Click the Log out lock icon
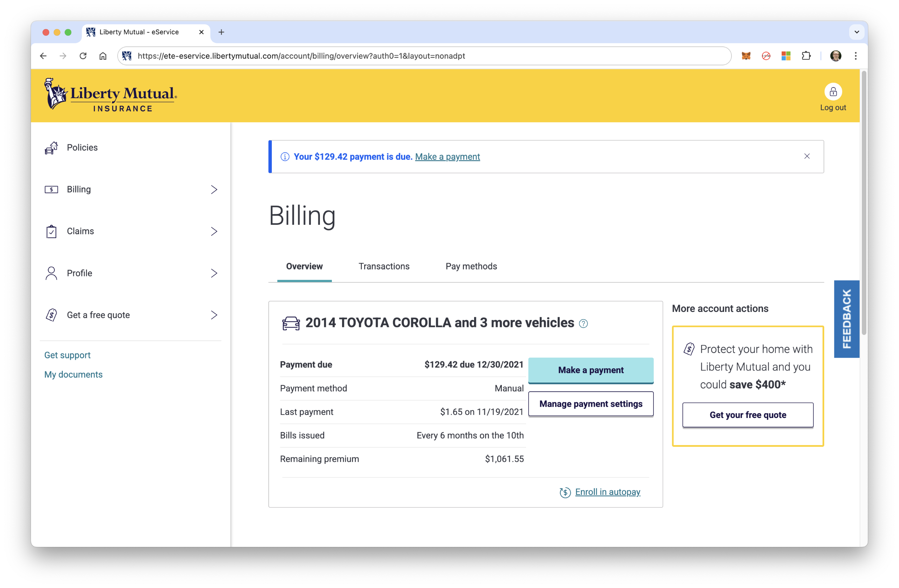Screen dimensions: 899x588 click(x=833, y=92)
